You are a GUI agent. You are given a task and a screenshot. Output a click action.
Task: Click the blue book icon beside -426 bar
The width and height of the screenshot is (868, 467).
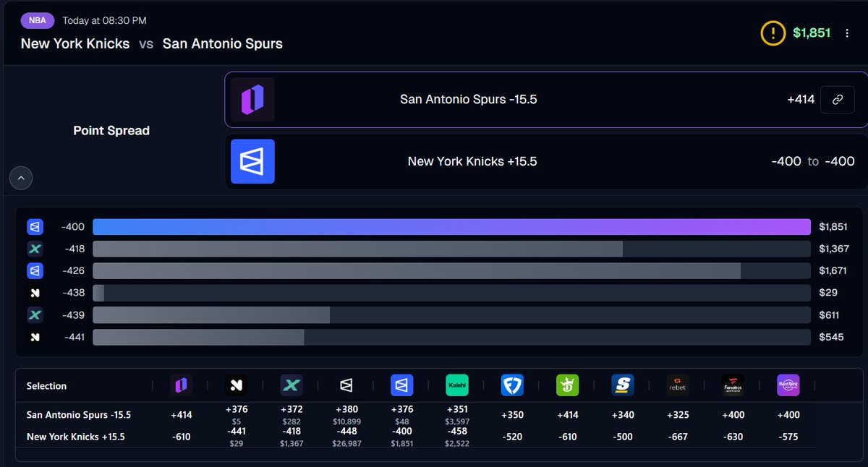(35, 271)
